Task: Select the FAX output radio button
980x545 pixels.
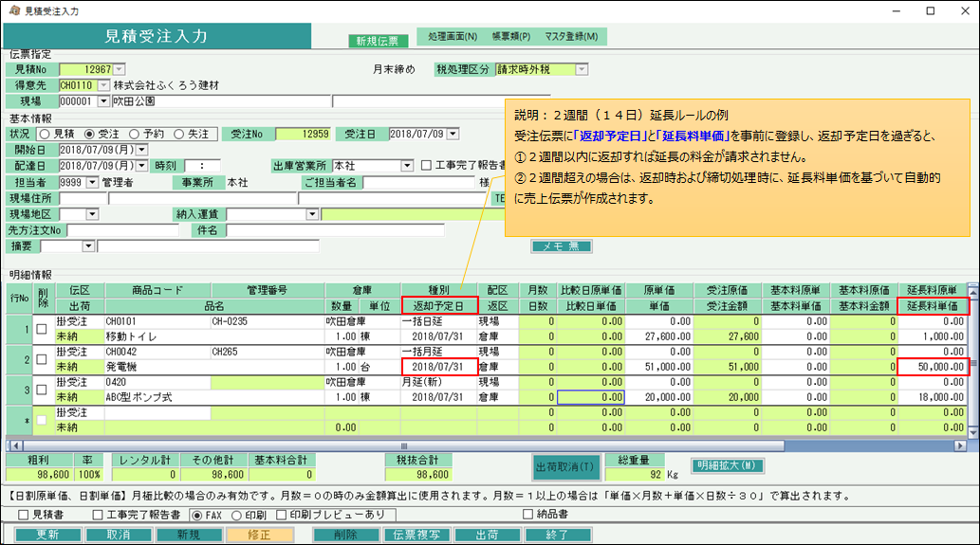Action: [197, 516]
